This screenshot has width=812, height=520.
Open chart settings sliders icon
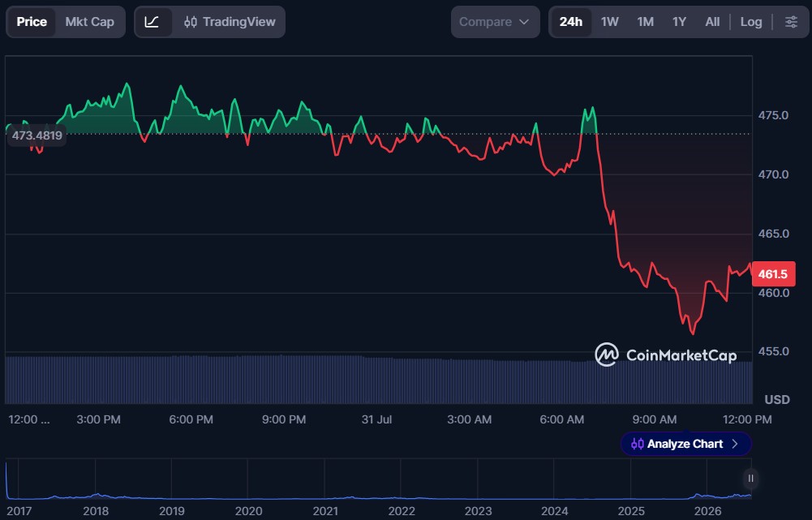[x=791, y=22]
